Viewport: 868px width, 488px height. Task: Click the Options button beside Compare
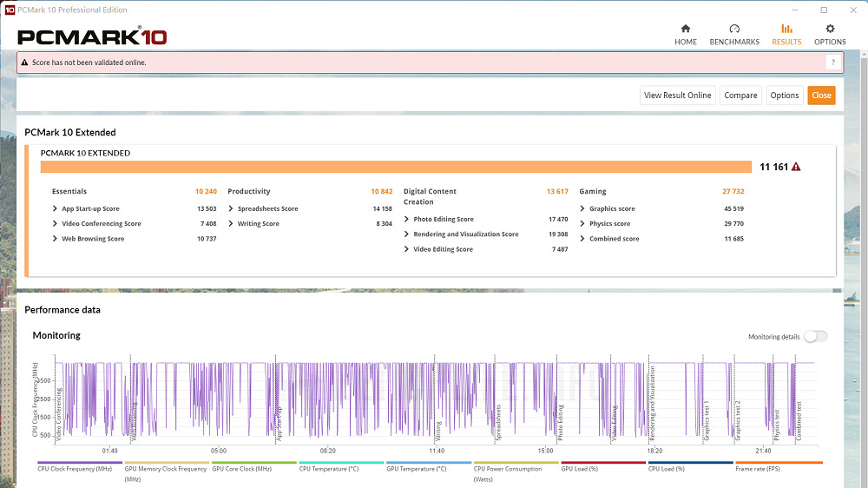coord(784,96)
